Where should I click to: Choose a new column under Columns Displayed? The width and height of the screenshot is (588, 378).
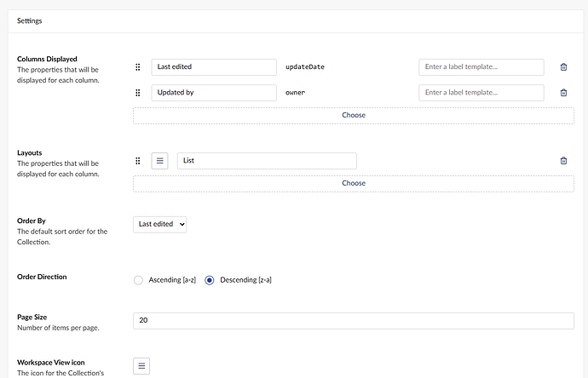tap(354, 116)
